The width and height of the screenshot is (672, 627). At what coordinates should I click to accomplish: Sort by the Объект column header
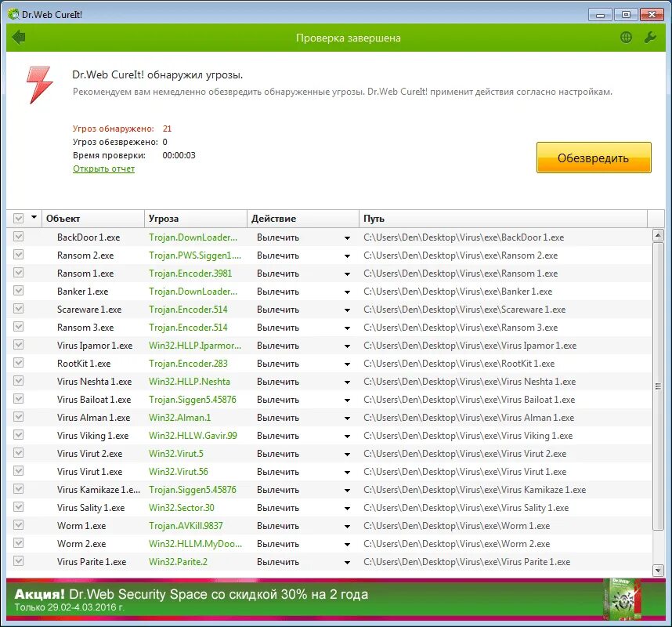click(93, 219)
